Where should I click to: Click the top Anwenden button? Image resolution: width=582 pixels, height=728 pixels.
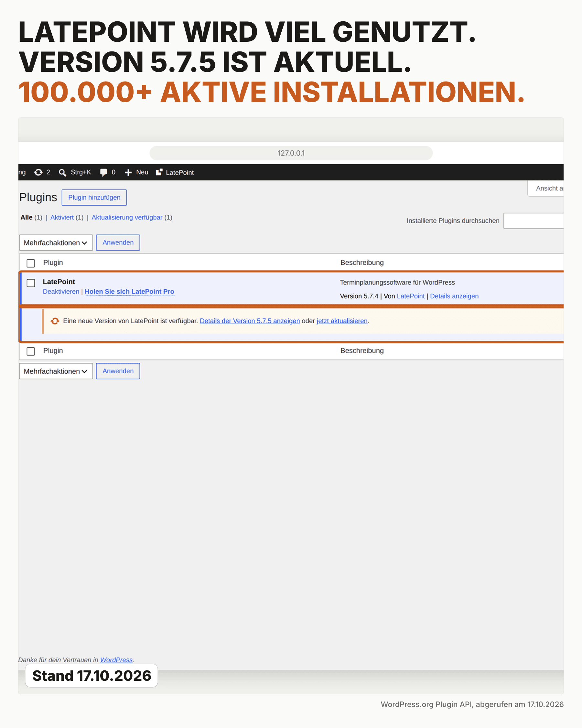[118, 242]
